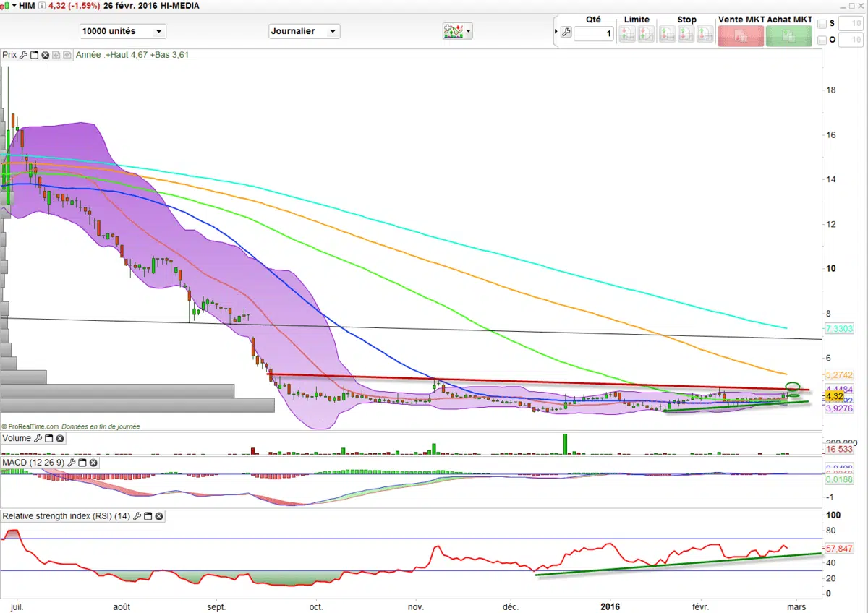Click the Prix panel label
Screen dimensions: 868x613
click(9, 54)
